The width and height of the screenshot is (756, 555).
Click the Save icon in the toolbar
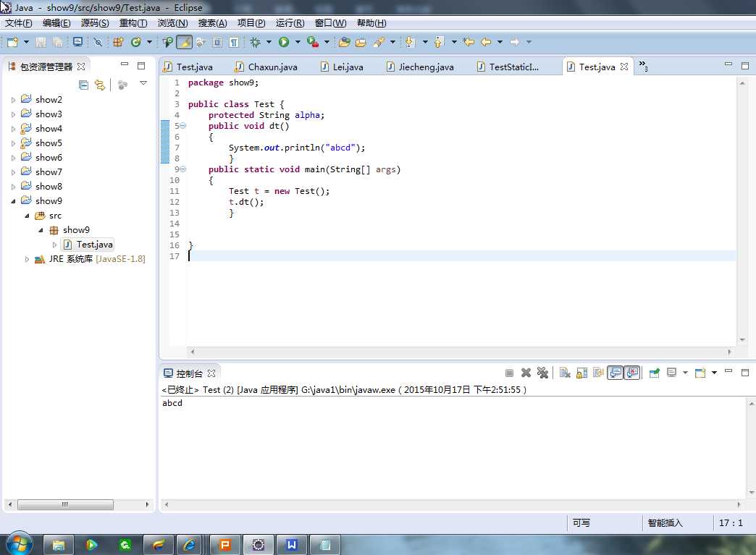click(x=41, y=43)
